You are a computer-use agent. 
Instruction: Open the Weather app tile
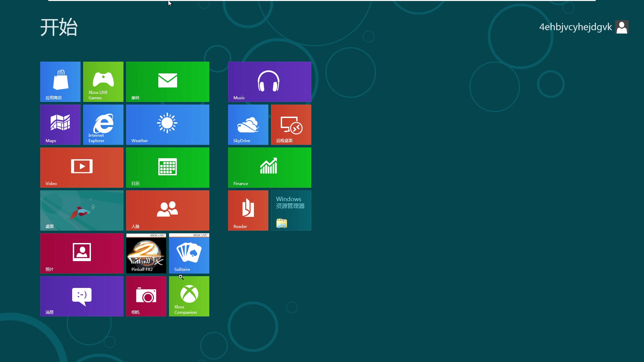[168, 125]
